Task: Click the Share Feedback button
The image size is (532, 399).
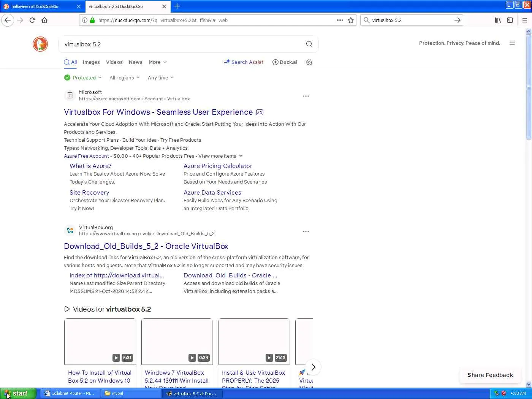Action: (x=490, y=375)
